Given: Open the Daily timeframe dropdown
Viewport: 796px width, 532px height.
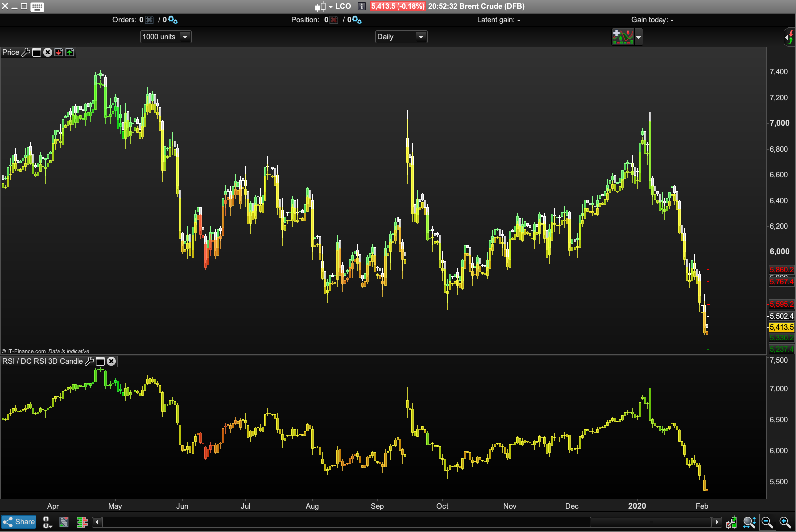Looking at the screenshot, I should coord(401,37).
